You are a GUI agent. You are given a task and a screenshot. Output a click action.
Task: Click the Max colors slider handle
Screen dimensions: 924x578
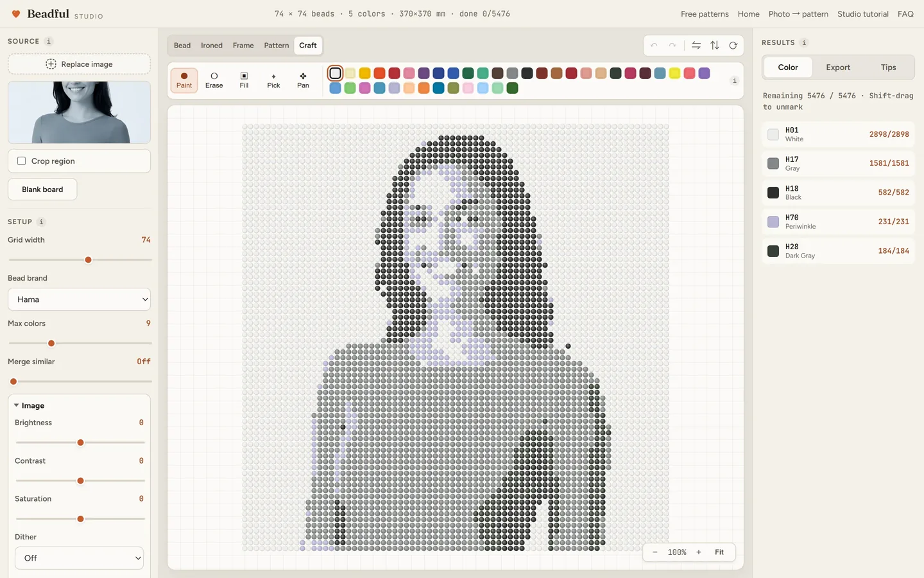[51, 344]
